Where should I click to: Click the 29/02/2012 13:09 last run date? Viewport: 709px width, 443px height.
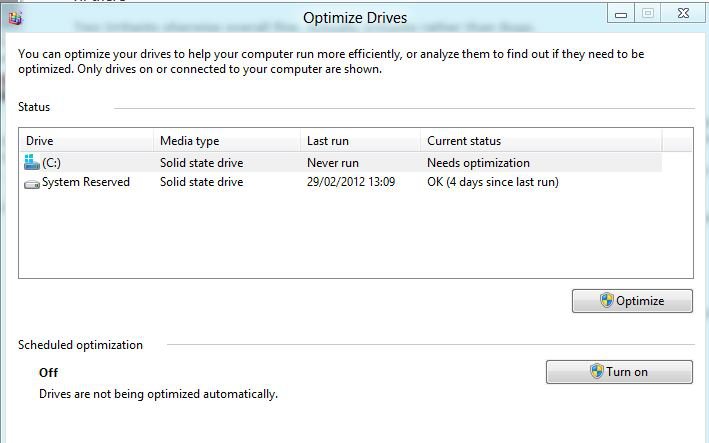click(x=351, y=182)
